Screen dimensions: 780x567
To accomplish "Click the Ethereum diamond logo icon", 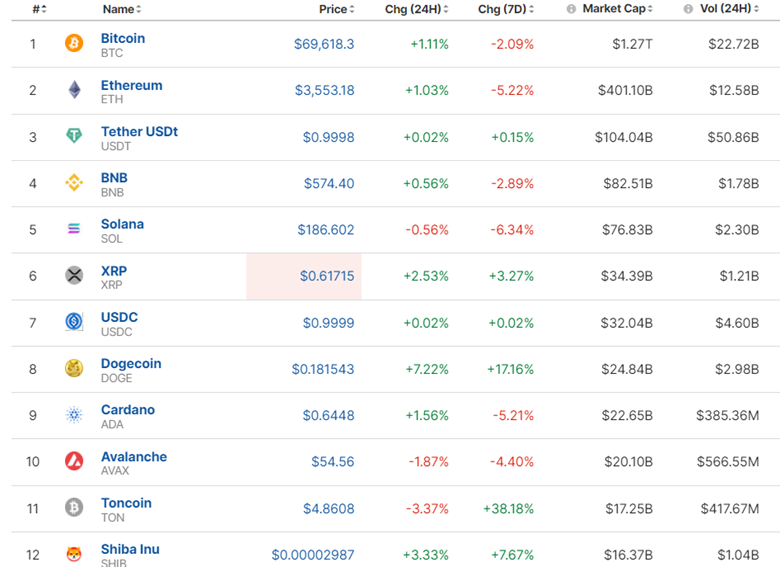I will [x=74, y=90].
